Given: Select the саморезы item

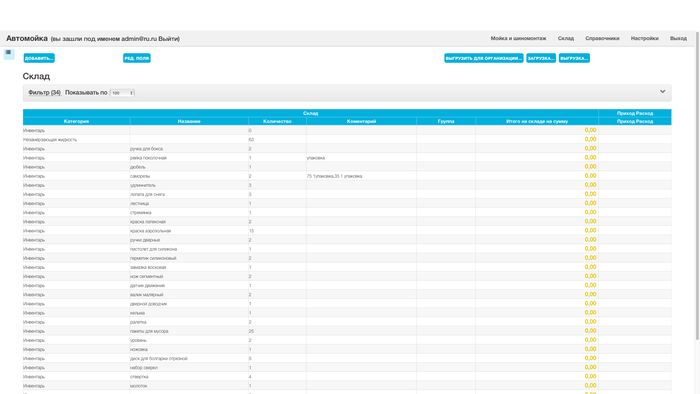Looking at the screenshot, I should point(140,176).
